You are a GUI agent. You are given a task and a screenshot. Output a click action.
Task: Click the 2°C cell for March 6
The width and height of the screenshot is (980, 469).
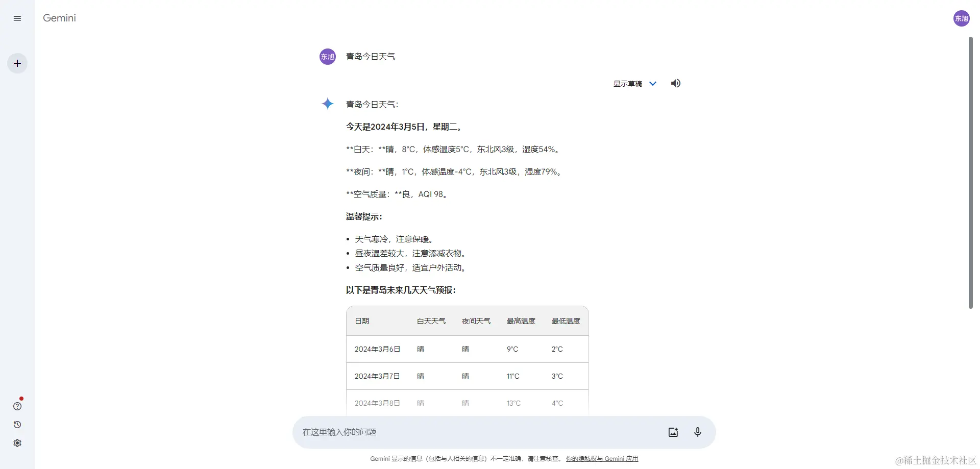point(557,349)
